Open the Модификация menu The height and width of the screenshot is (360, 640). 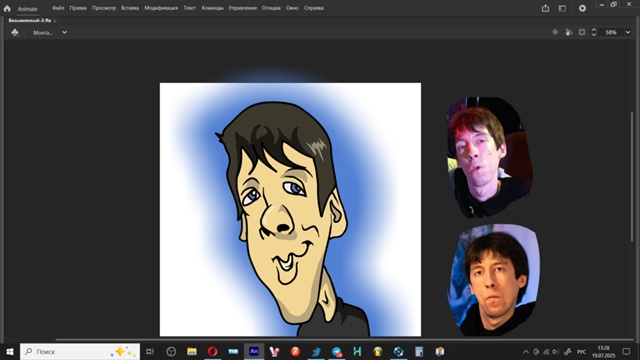(x=161, y=8)
